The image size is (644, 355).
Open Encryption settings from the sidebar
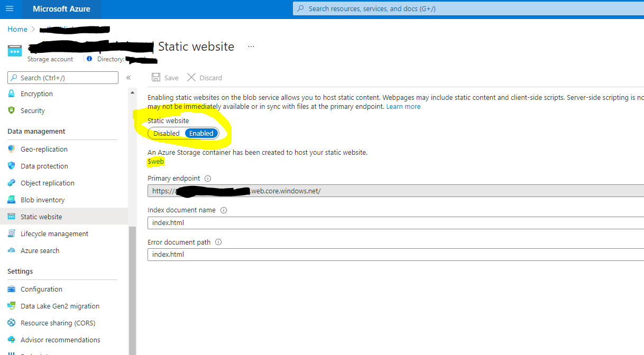click(x=36, y=94)
